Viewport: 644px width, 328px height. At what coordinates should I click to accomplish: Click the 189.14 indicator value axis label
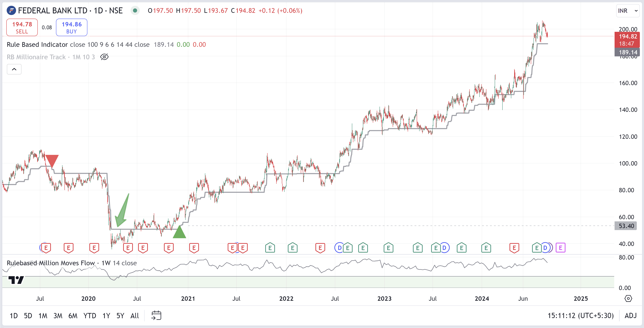(x=627, y=52)
